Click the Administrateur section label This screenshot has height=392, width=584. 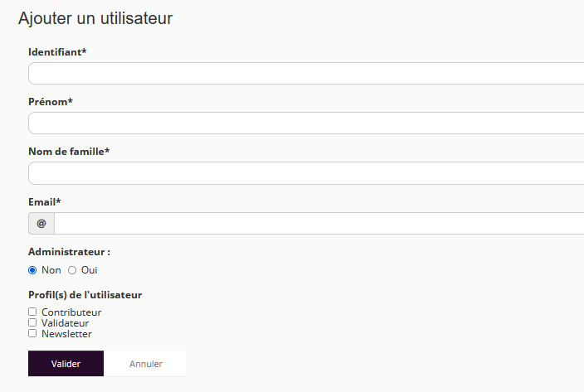click(x=70, y=251)
